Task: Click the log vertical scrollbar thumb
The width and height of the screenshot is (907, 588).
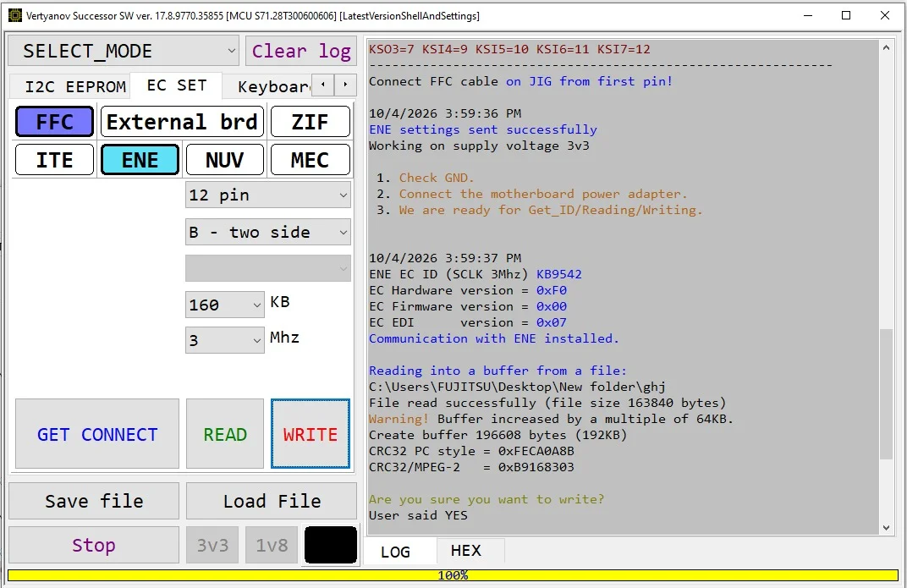Action: 886,394
